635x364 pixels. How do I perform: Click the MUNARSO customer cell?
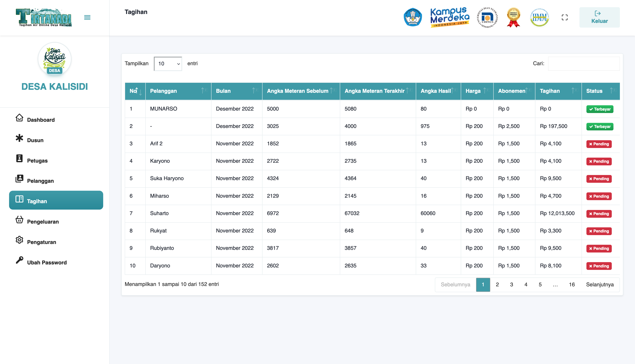[178, 109]
